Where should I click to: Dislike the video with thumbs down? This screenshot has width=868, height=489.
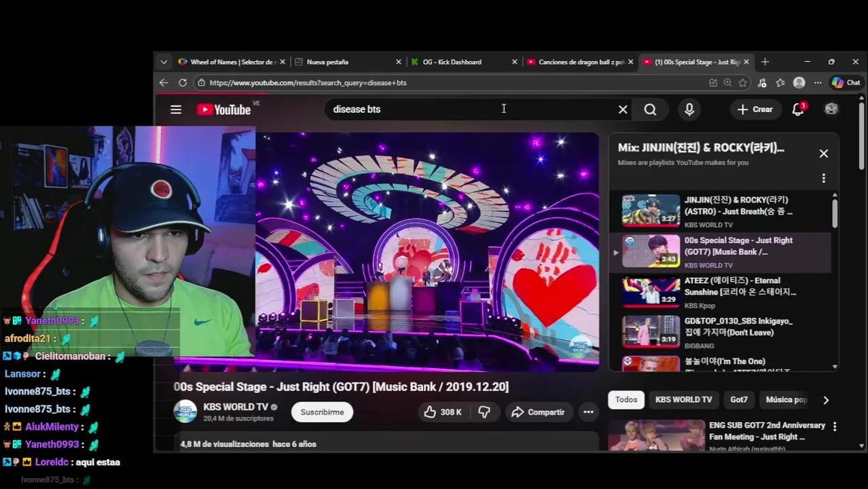484,412
